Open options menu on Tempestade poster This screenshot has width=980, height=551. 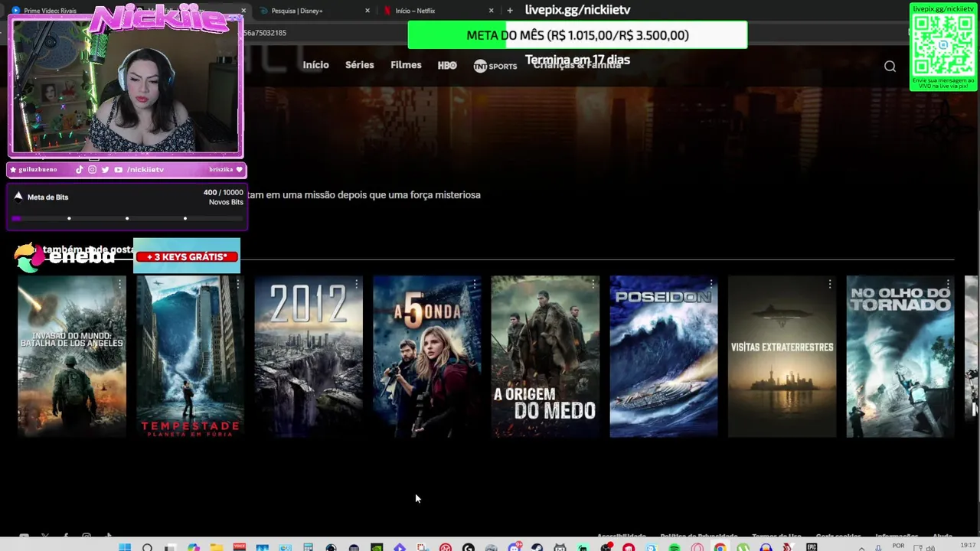click(238, 284)
